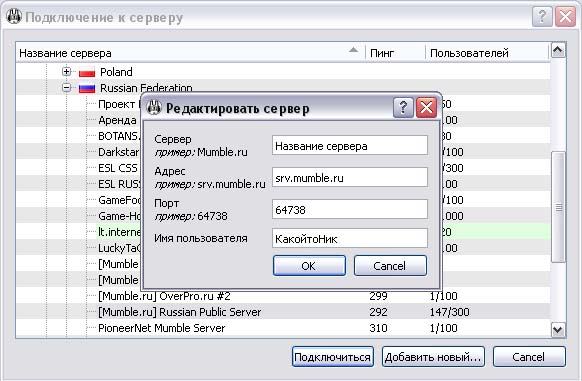The height and width of the screenshot is (381, 582).
Task: Click the sort arrow in the Название сервера header
Action: click(353, 50)
